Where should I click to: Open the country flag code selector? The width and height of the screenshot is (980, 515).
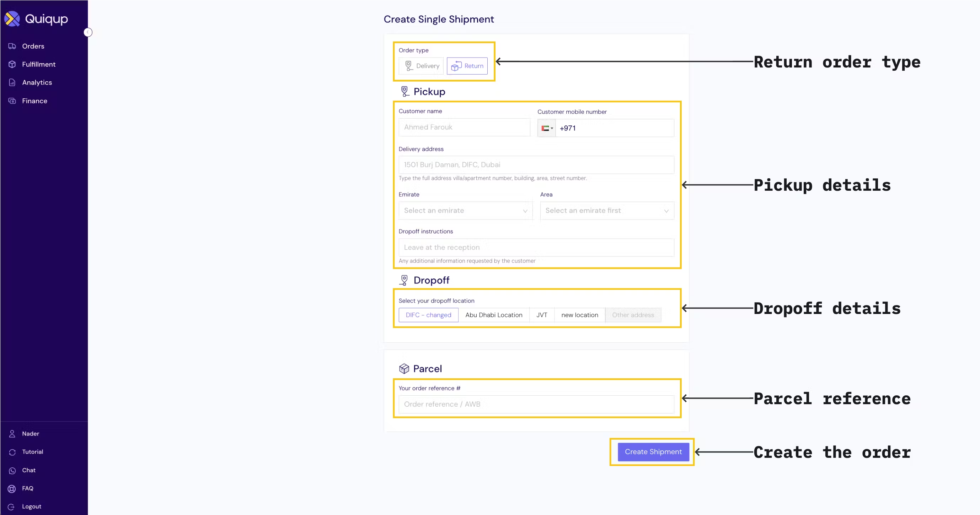point(547,129)
